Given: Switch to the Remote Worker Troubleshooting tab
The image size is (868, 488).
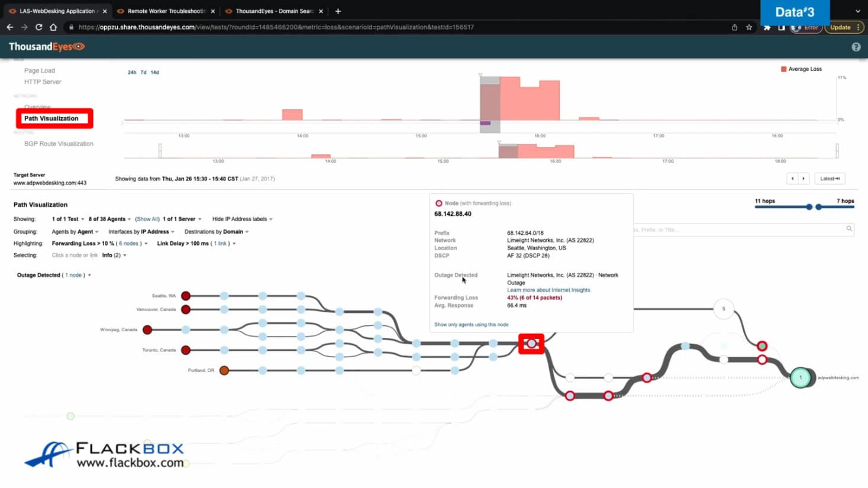Looking at the screenshot, I should tap(166, 11).
